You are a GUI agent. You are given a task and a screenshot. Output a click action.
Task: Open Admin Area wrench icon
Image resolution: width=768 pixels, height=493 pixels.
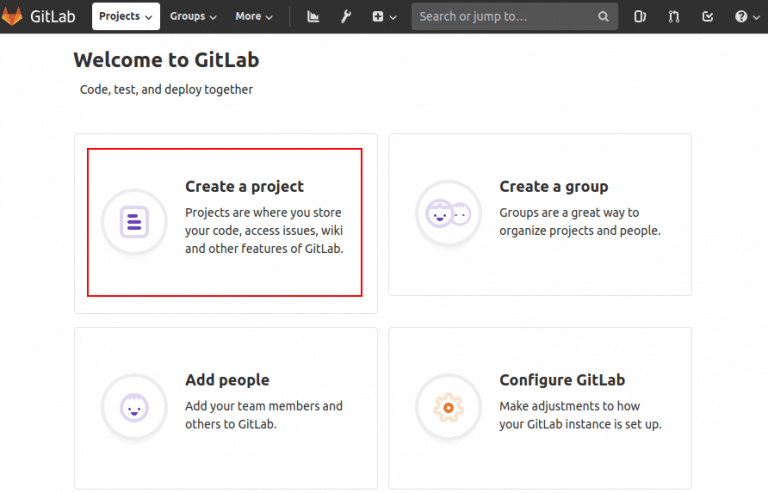coord(346,17)
